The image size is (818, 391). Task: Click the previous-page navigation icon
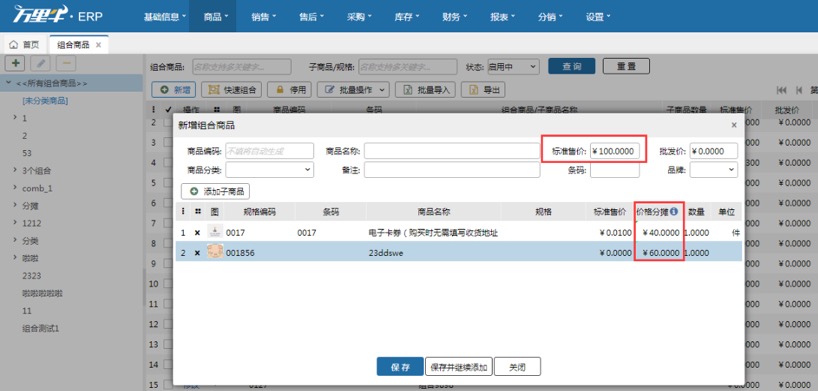pos(799,90)
